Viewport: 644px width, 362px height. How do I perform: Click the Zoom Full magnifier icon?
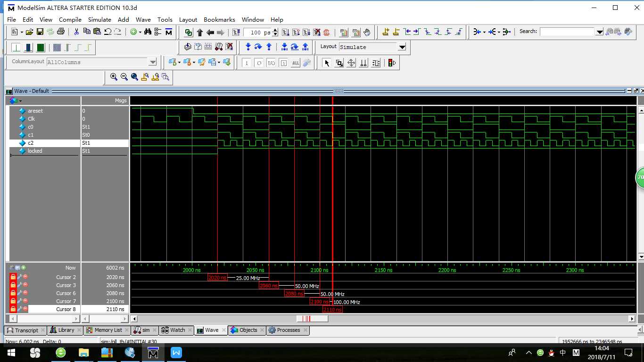click(134, 77)
